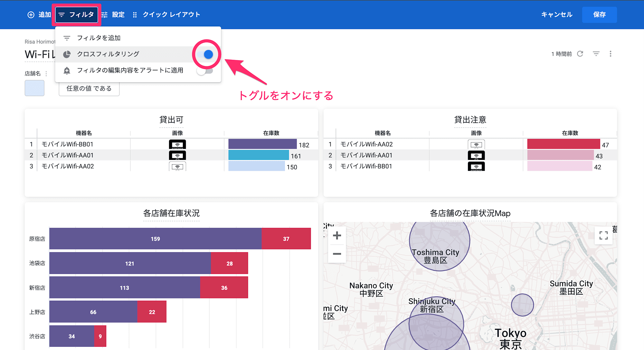Click 池袋店 purple bar segment 121

[x=130, y=263]
